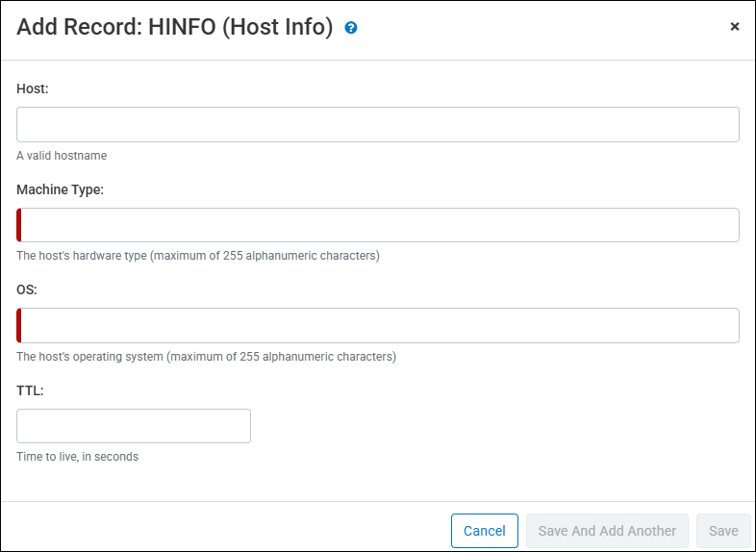This screenshot has height=552, width=756.
Task: Choose Save And Add Another
Action: tap(607, 531)
